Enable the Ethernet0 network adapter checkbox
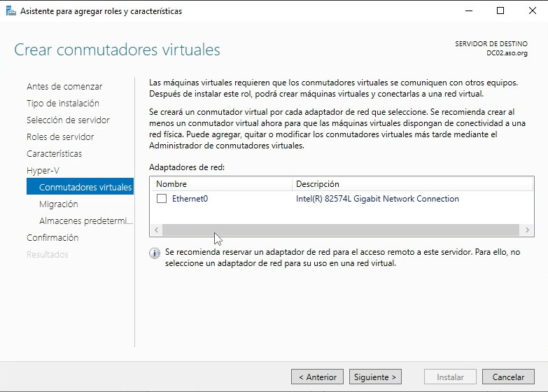Screen dimensions: 548x392 tap(162, 199)
